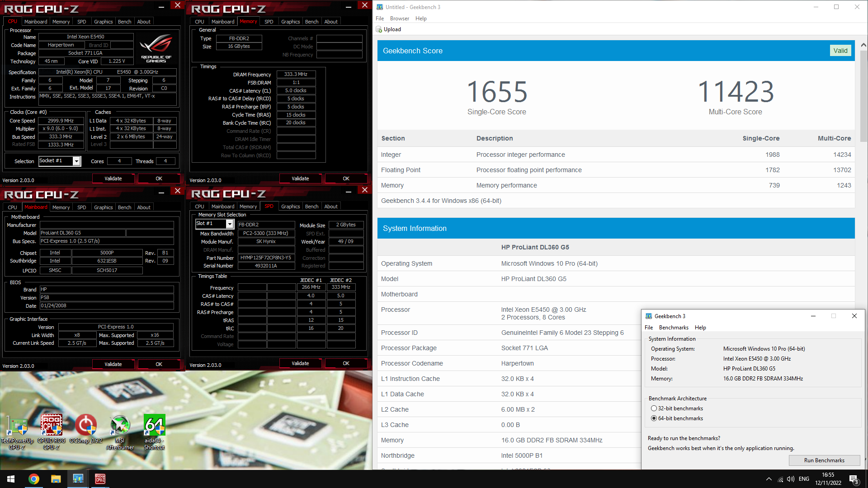Switch to Geekbench taskbar item
The width and height of the screenshot is (868, 488).
click(78, 479)
